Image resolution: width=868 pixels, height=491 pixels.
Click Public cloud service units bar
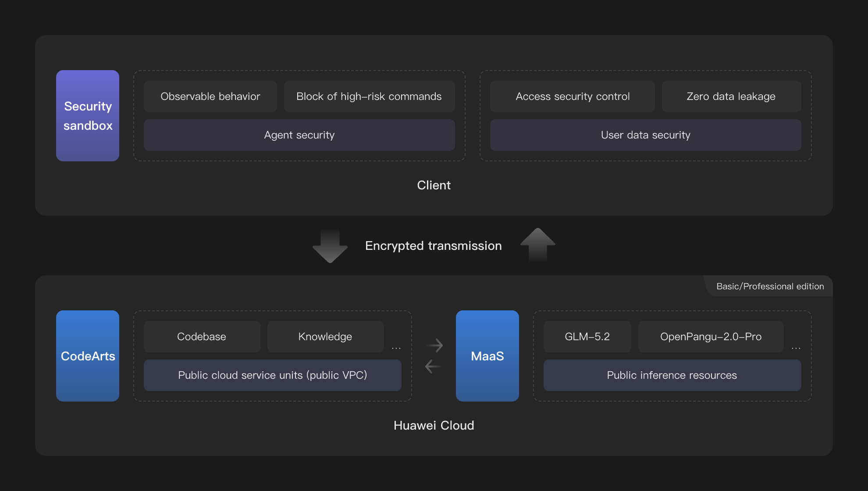273,375
